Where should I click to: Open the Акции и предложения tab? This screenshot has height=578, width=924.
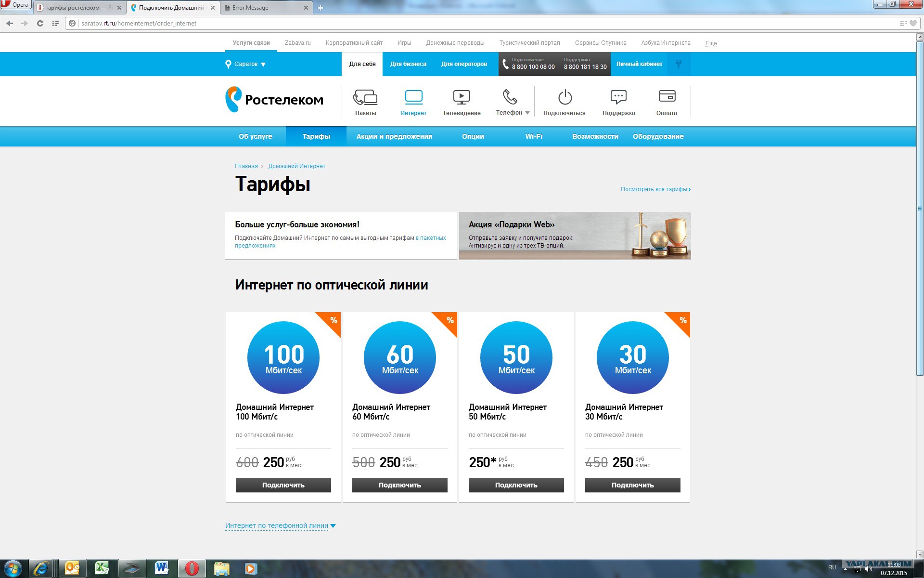[x=394, y=136]
